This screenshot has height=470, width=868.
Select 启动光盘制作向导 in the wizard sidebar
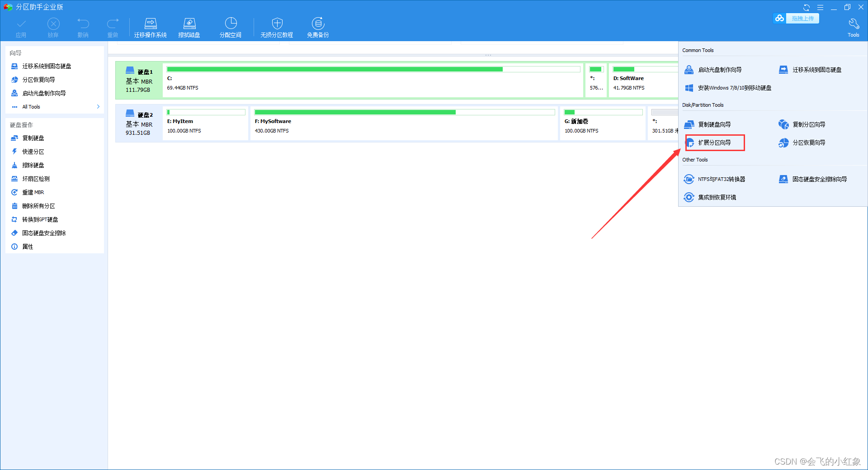[44, 93]
